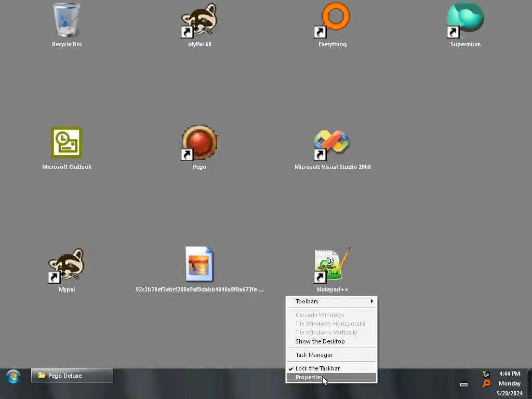Select the Mypal raccoon shortcut
The image size is (532, 399).
66,265
